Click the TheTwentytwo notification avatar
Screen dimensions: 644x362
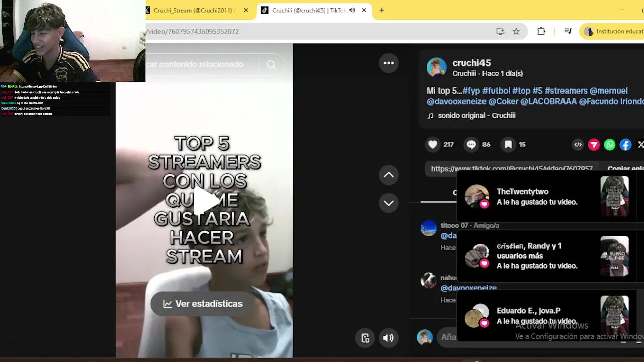click(476, 197)
